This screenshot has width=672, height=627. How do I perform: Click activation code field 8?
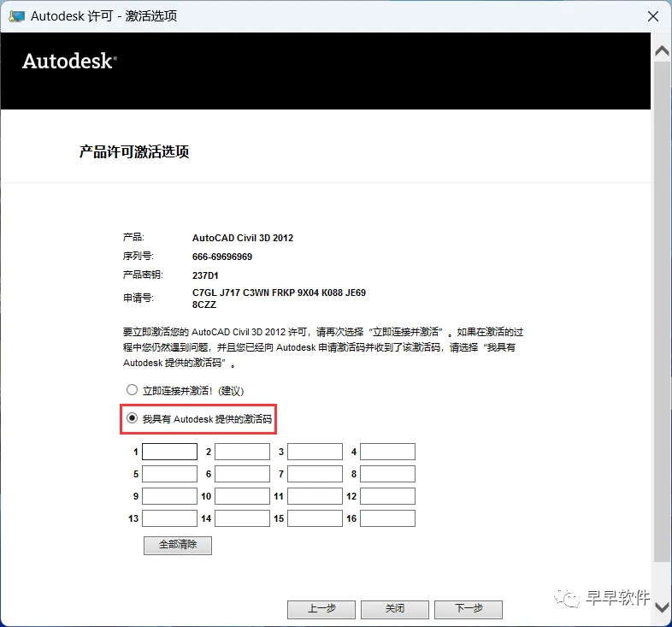(387, 474)
